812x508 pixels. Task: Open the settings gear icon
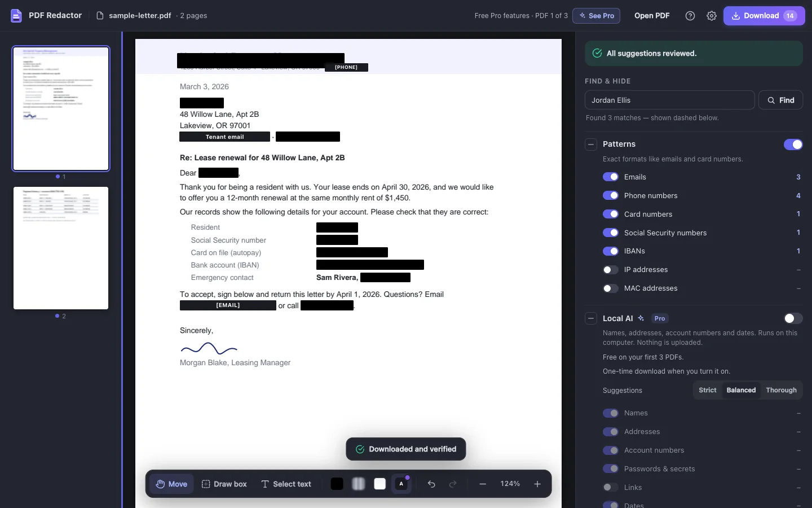coord(712,16)
